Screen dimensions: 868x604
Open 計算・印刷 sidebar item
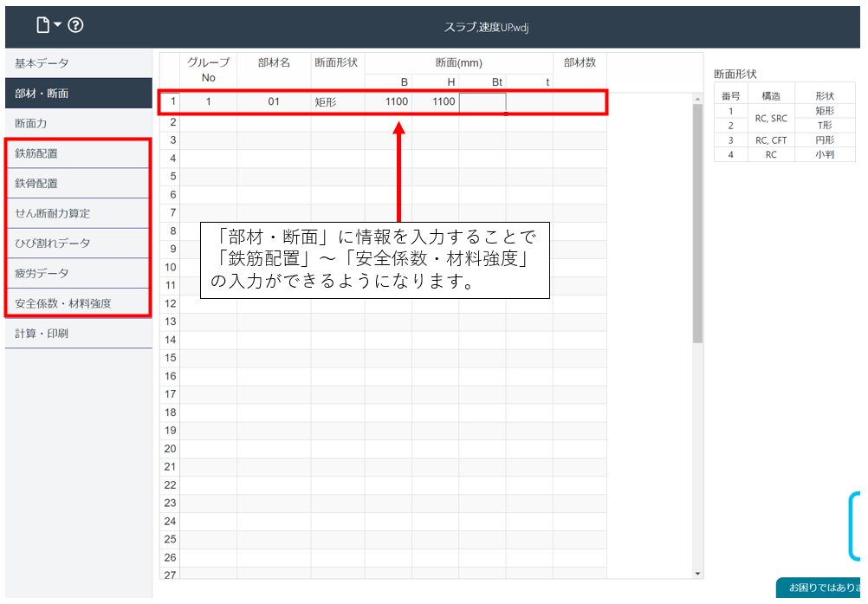[x=78, y=334]
